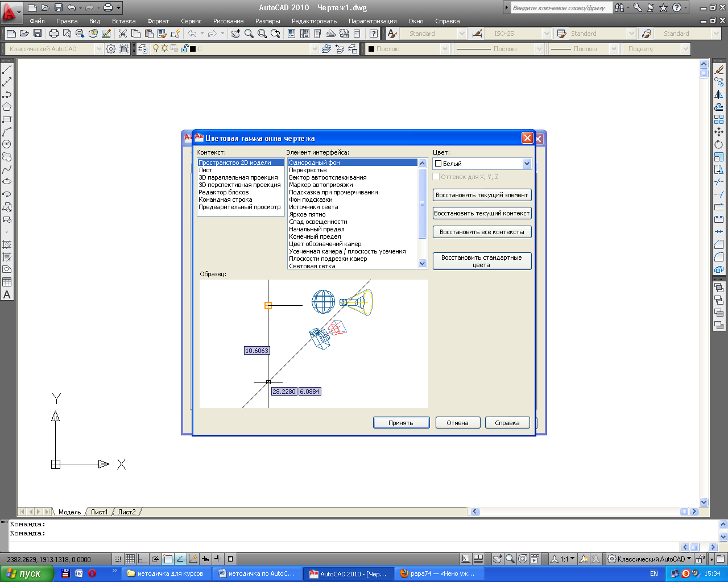The width and height of the screenshot is (728, 582).
Task: Select the Line drawing tool
Action: 7,69
